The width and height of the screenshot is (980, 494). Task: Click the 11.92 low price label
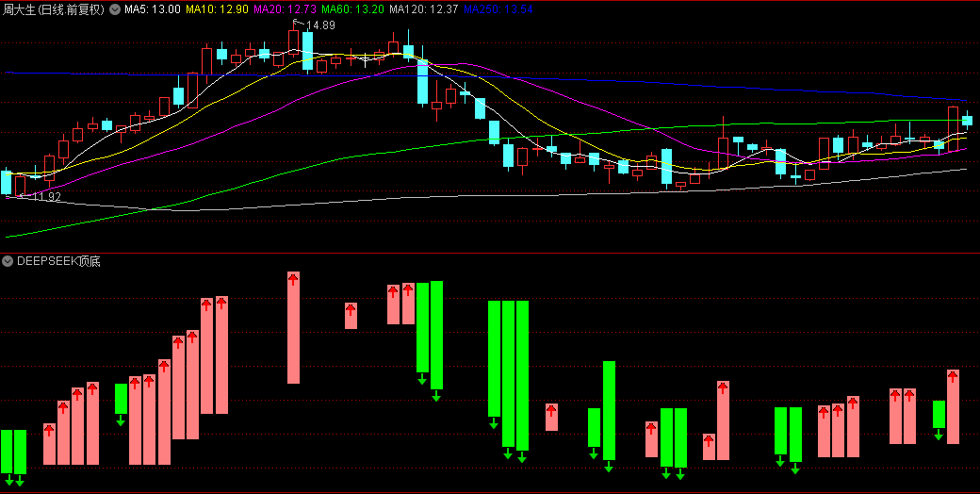click(47, 197)
